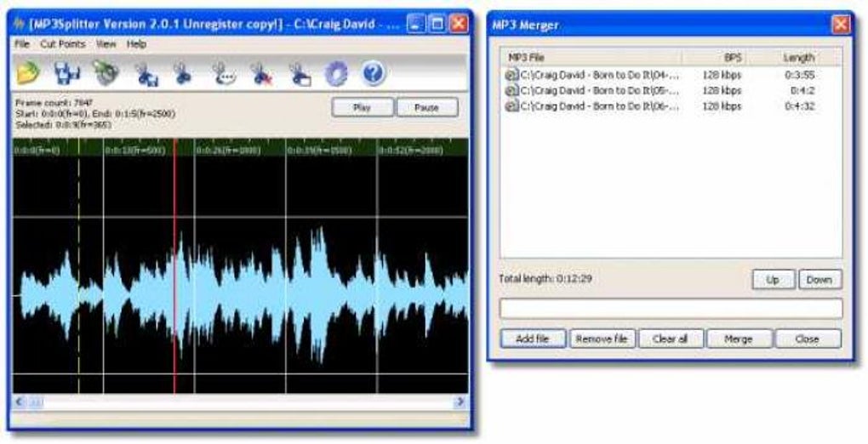Sort by the BPS column header

[x=715, y=57]
